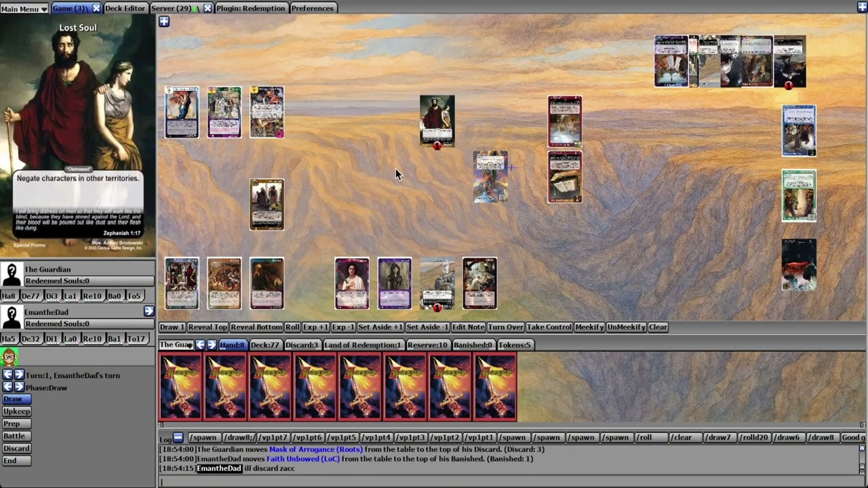Click EmantheDad's player silhouette avatar
Image resolution: width=868 pixels, height=488 pixels.
click(x=12, y=317)
